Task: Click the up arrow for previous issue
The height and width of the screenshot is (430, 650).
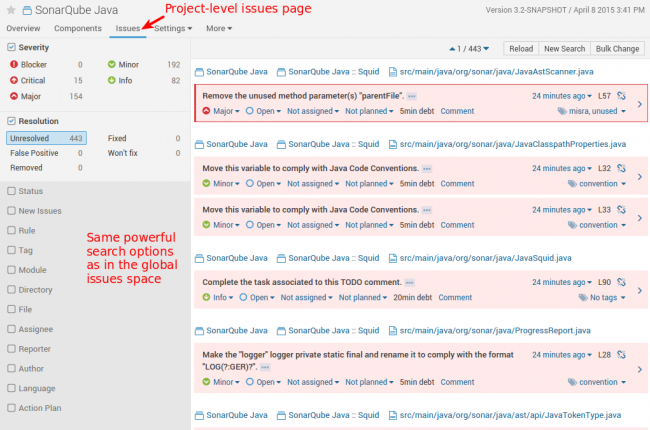Action: [452, 49]
